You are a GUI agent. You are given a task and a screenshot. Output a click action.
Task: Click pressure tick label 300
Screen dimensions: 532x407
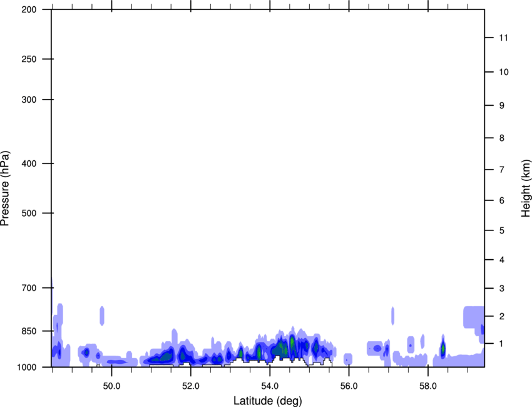(x=29, y=100)
